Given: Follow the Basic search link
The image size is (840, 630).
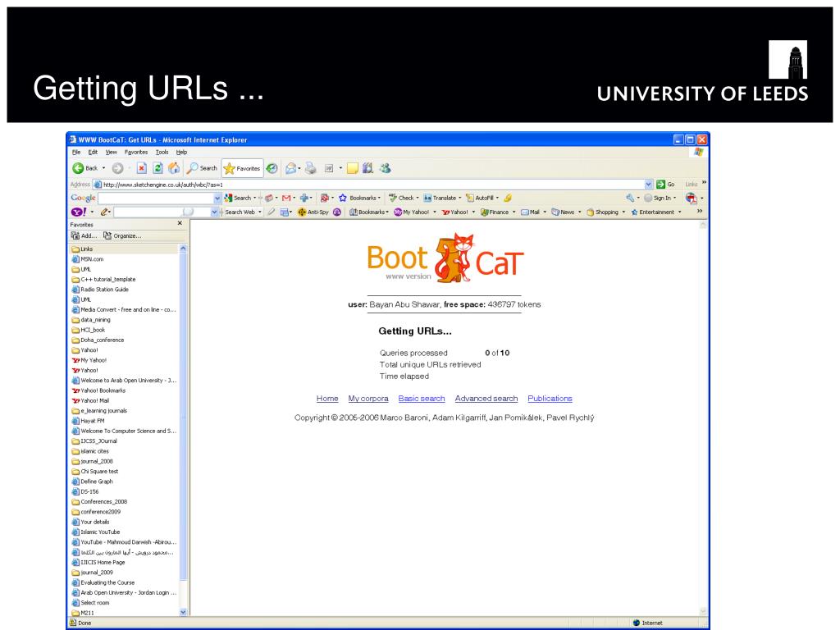Looking at the screenshot, I should point(422,399).
